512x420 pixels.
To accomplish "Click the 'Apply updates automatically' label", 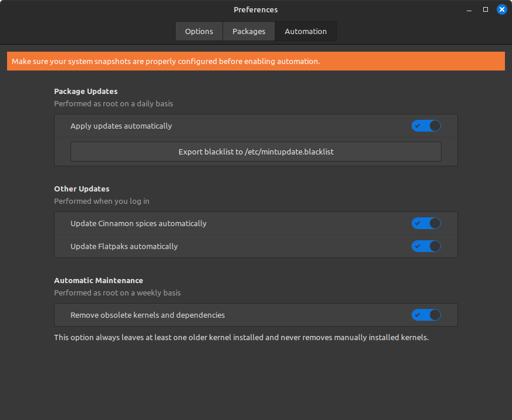I will coord(121,126).
